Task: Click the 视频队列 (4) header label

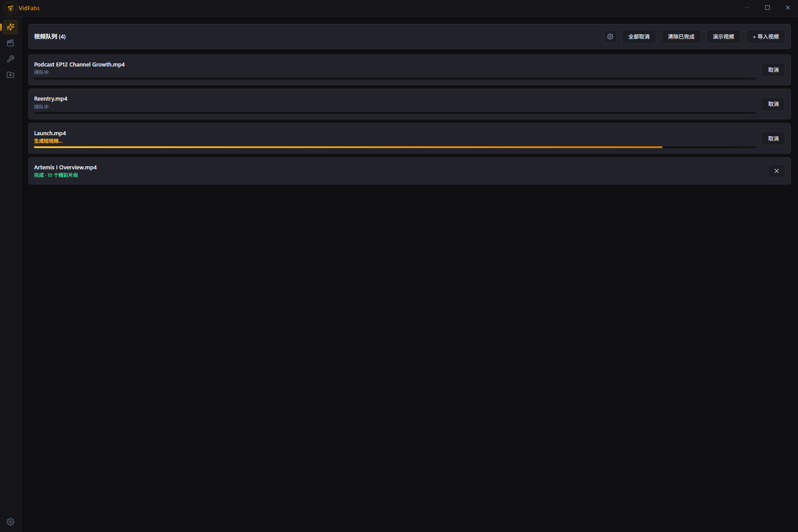Action: [x=50, y=37]
